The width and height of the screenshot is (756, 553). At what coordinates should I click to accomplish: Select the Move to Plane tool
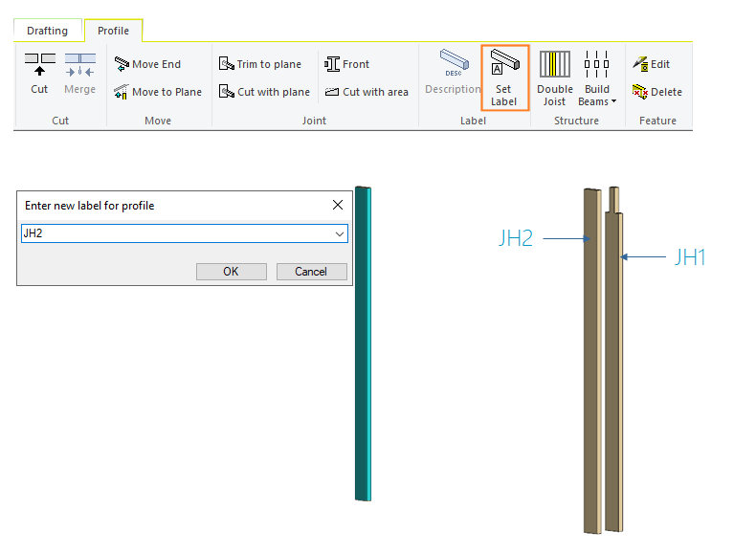(x=157, y=92)
